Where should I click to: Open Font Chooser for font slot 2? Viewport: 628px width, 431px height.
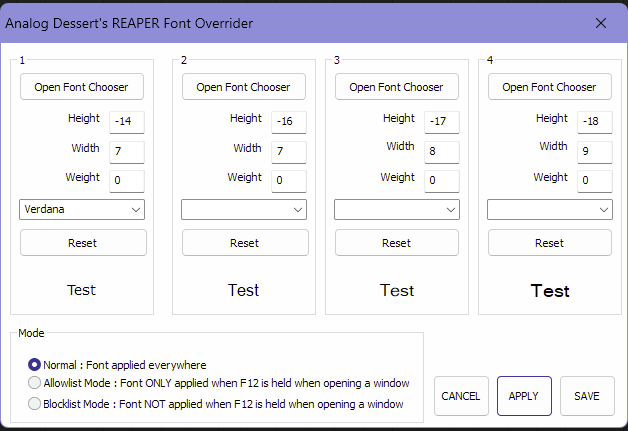244,87
